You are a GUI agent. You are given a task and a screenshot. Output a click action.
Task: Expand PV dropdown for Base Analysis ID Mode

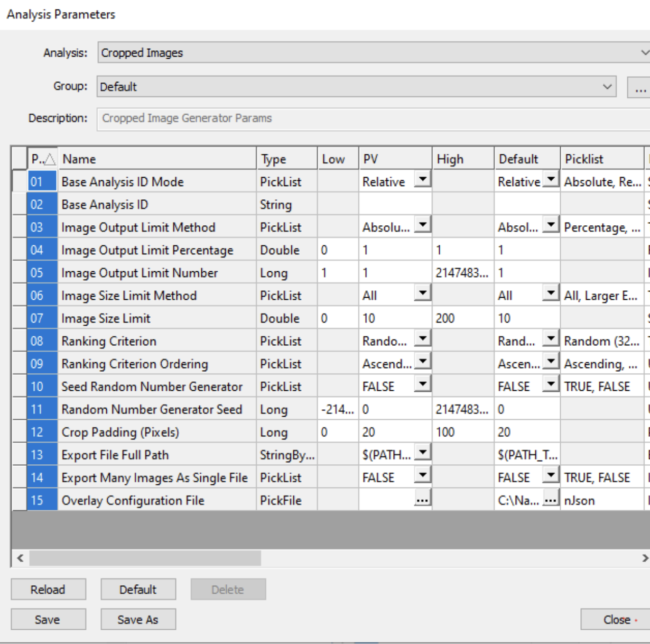click(x=422, y=180)
